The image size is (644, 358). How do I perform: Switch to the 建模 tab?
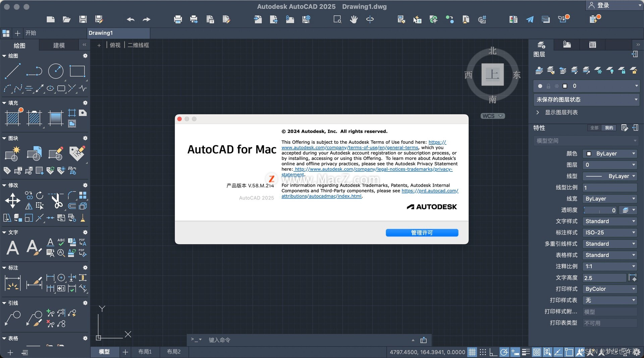click(59, 45)
